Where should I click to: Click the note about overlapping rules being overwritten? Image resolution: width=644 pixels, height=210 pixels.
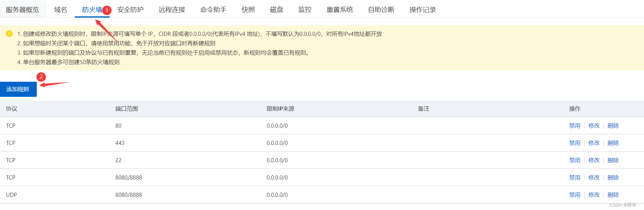(x=164, y=53)
